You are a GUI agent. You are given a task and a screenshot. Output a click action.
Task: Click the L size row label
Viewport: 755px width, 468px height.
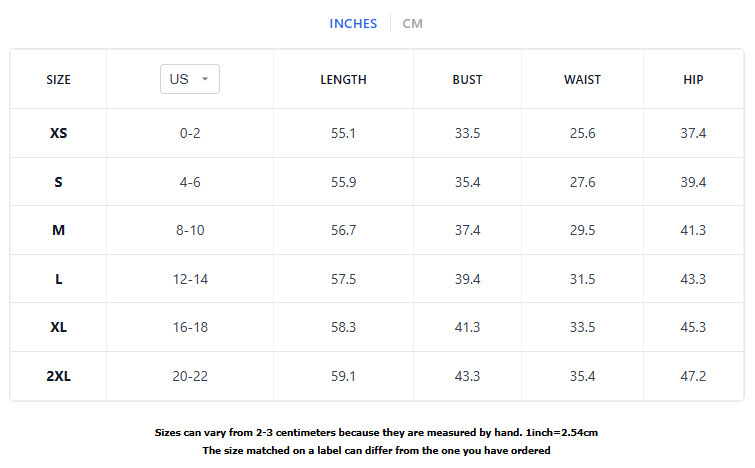click(58, 279)
